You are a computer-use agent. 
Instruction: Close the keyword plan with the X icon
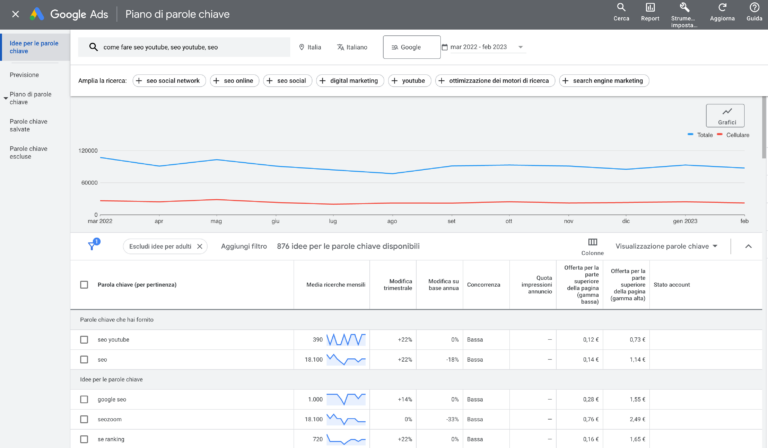coord(15,14)
